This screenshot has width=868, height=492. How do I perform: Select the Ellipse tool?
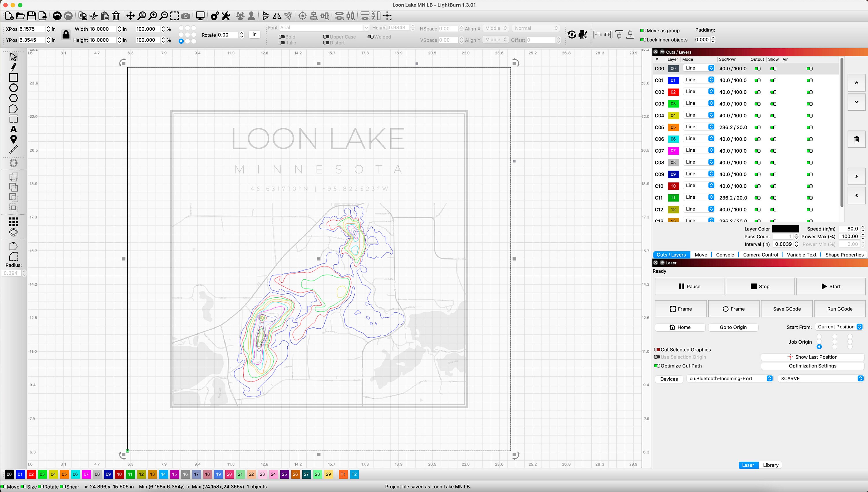coord(14,87)
